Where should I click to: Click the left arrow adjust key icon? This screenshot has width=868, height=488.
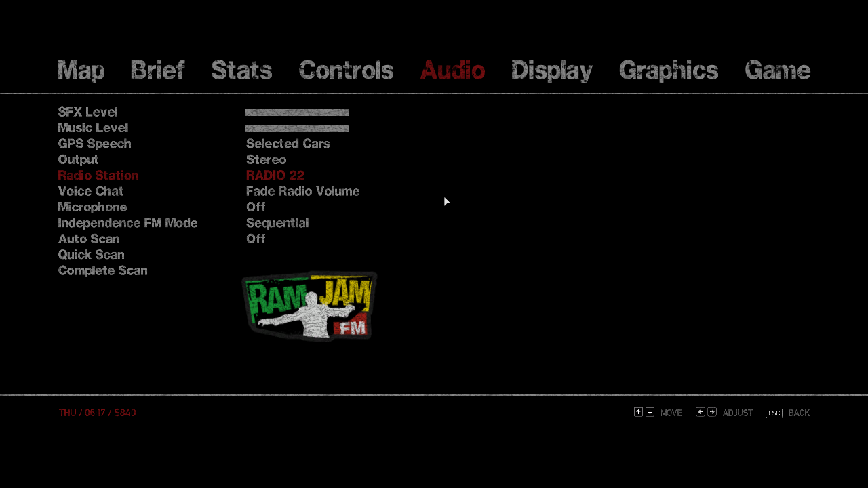coord(701,412)
